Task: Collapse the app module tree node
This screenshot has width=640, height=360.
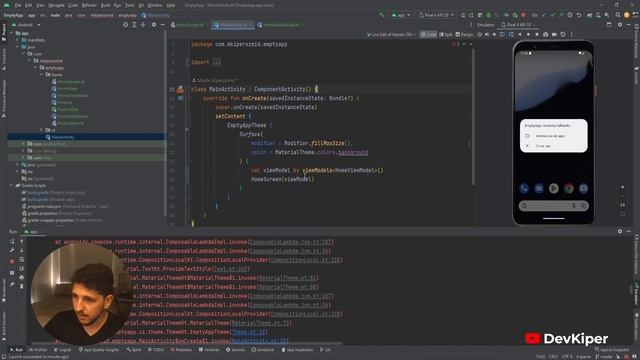Action: [12, 33]
